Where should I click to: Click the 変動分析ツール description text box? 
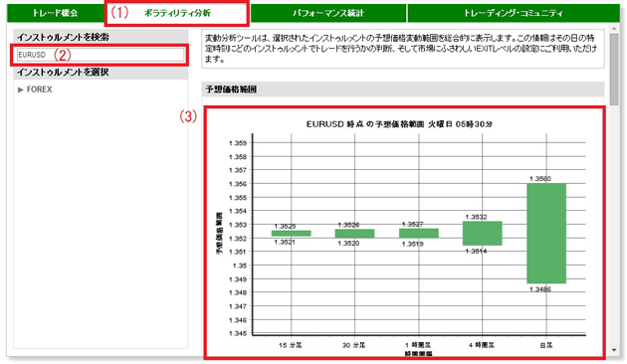tap(403, 49)
